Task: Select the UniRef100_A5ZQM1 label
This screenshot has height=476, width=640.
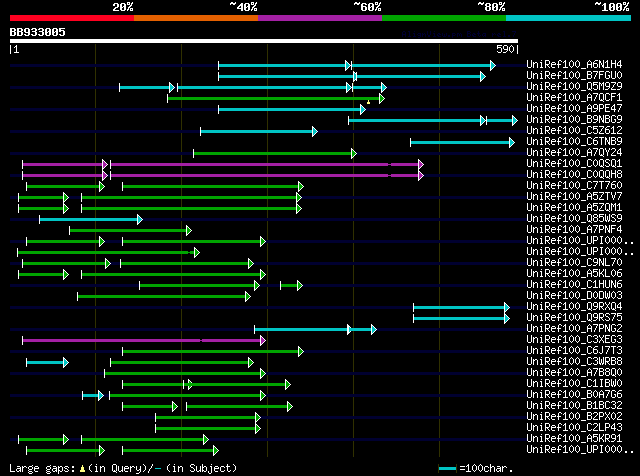Action: (574, 208)
